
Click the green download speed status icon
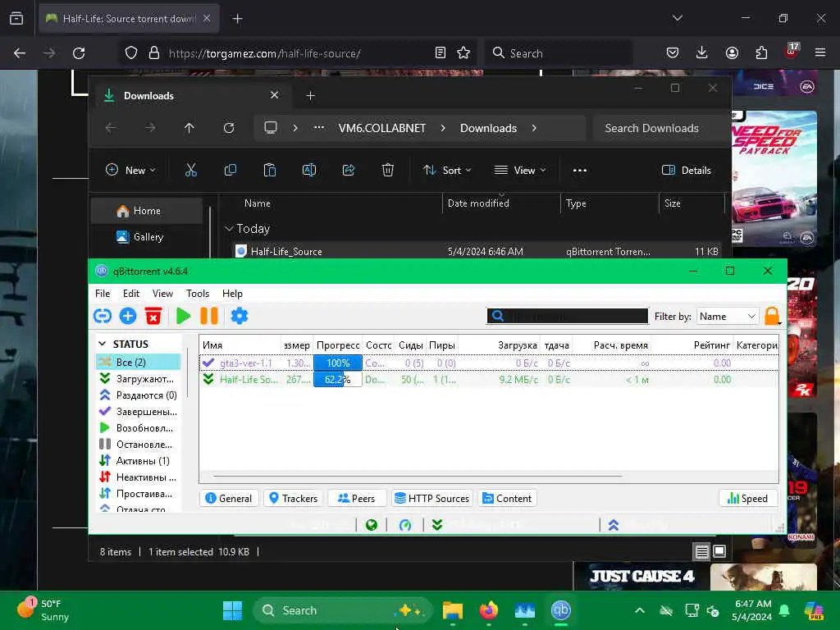pos(437,525)
